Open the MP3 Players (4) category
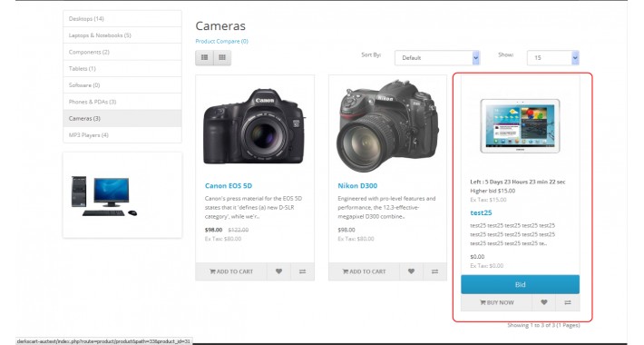Viewport: 644px width, 345px height. pos(122,135)
